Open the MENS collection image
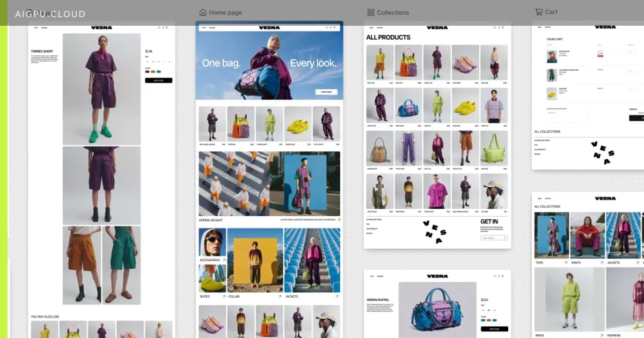Screen dimensions: 644x338 tap(569, 299)
